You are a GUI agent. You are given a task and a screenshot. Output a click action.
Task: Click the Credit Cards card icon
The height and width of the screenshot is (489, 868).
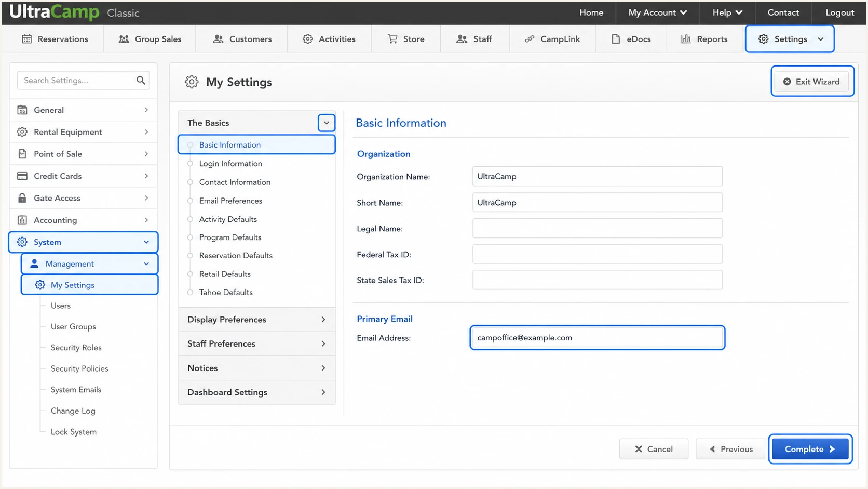coord(22,176)
